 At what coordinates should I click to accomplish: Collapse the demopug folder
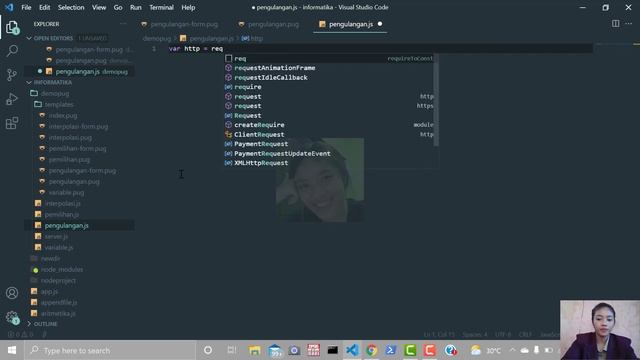[x=55, y=93]
